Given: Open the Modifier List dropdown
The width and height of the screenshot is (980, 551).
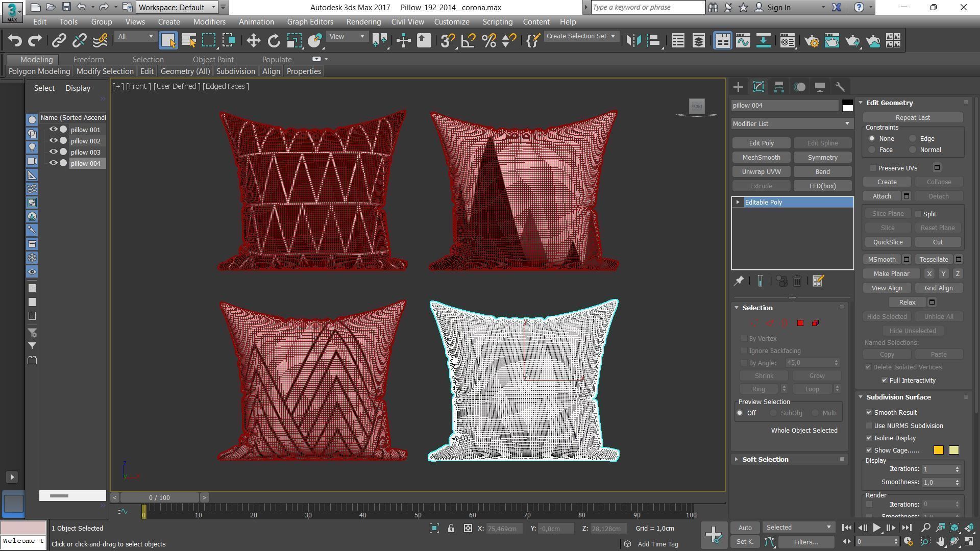Looking at the screenshot, I should 792,123.
